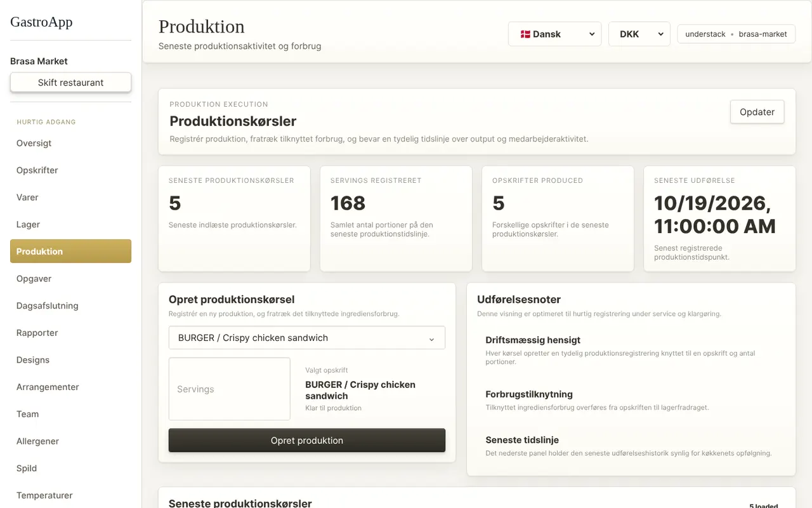Open the Dansk language dropdown
812x508 pixels.
[554, 34]
